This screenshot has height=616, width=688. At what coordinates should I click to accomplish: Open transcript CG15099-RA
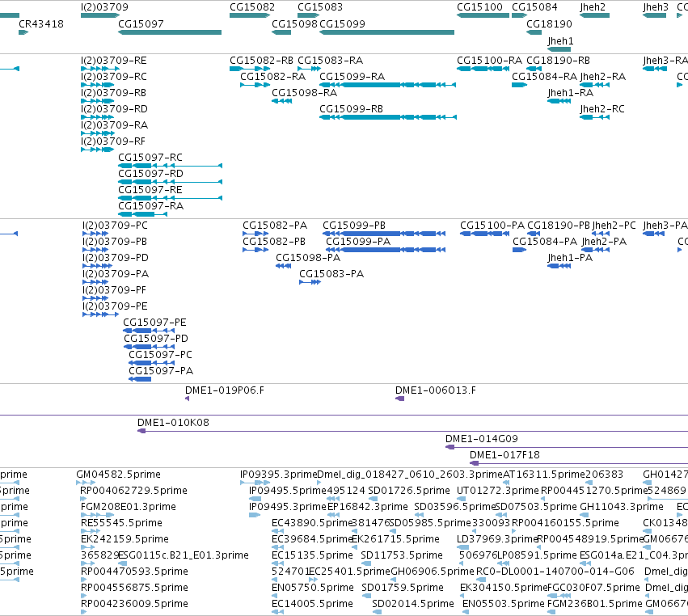click(352, 77)
